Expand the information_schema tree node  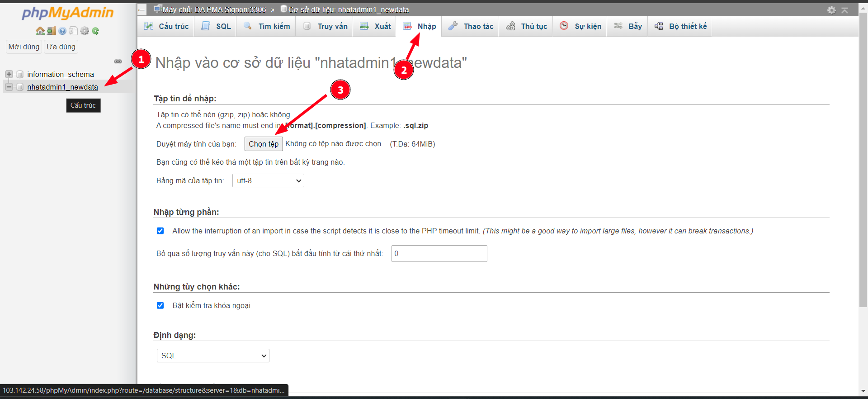9,74
